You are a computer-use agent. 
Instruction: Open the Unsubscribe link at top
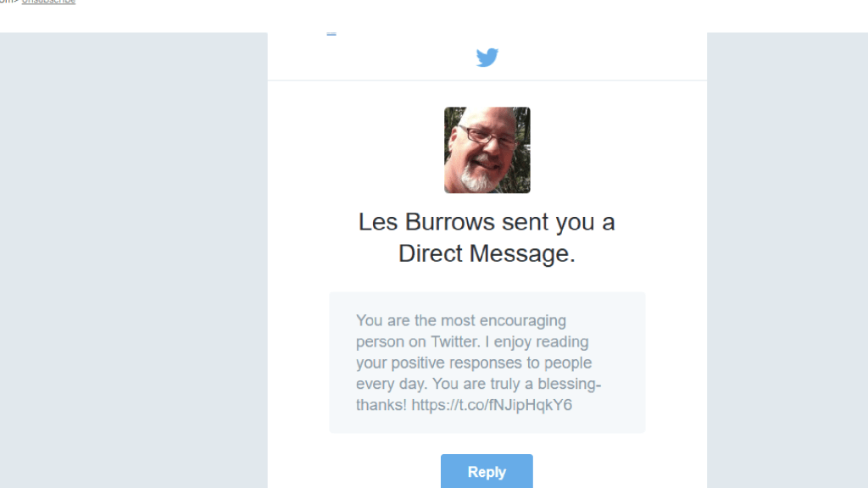48,2
